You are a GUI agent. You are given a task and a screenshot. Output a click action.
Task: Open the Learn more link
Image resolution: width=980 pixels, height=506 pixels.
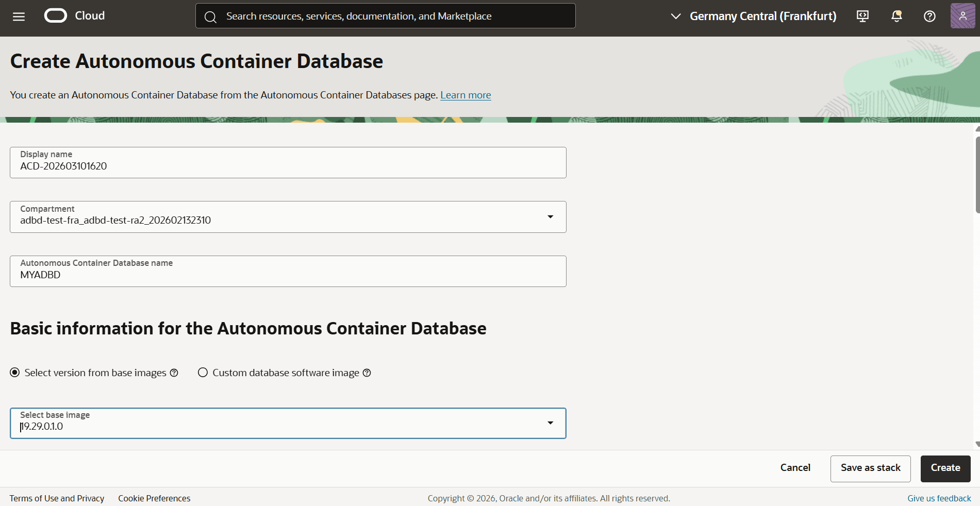coord(465,95)
